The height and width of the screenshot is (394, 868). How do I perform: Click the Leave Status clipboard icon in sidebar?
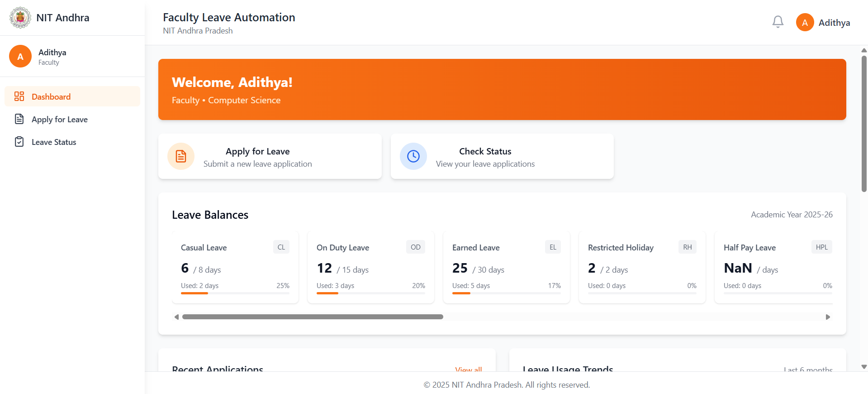click(19, 142)
